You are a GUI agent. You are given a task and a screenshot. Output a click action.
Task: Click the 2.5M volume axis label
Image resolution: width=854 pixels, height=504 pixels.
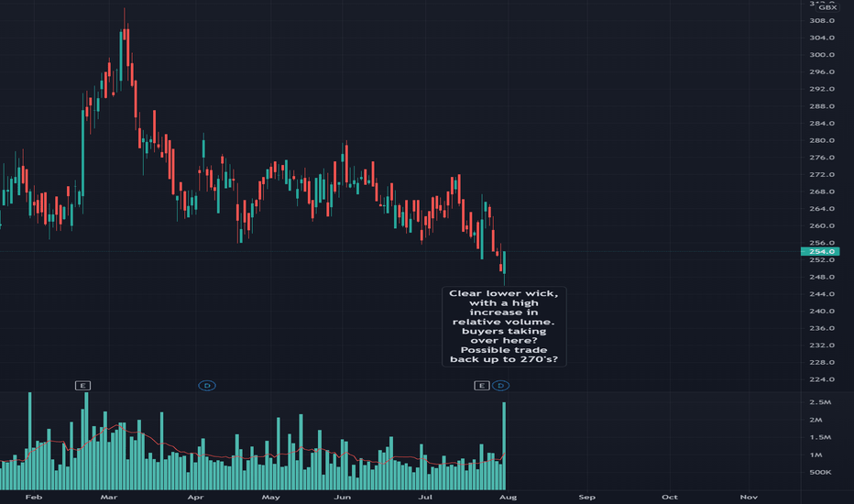pos(820,402)
